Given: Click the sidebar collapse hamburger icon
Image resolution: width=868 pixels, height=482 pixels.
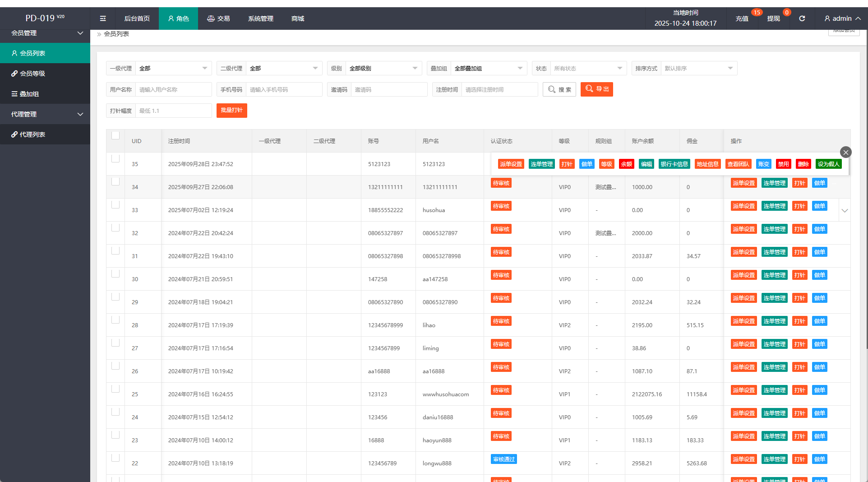Looking at the screenshot, I should pyautogui.click(x=103, y=19).
